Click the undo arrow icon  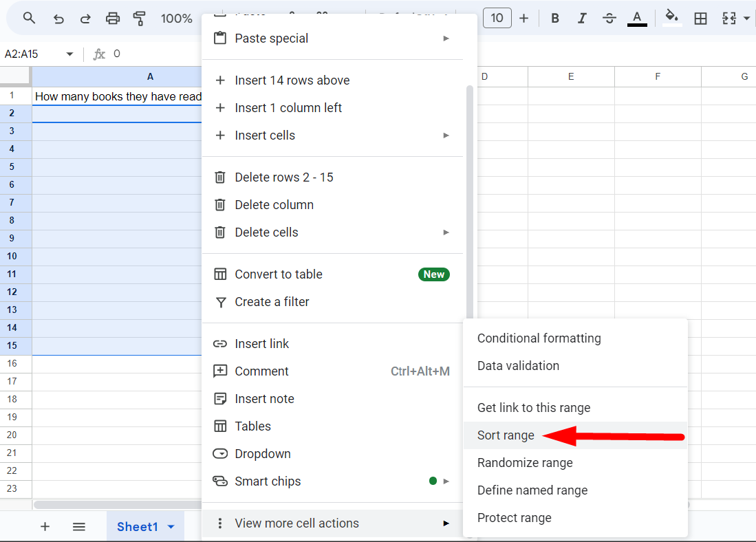point(58,19)
